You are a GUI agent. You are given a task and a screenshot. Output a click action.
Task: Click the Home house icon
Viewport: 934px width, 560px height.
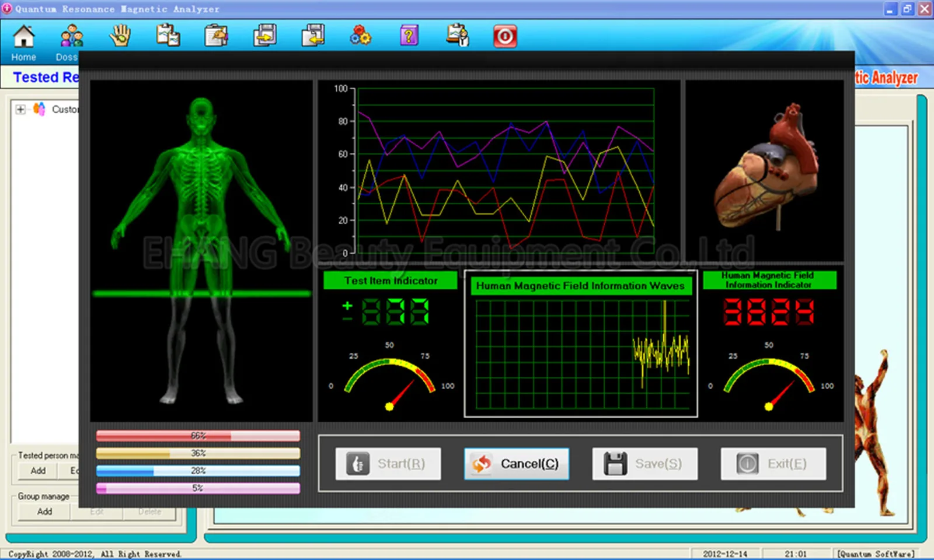23,37
